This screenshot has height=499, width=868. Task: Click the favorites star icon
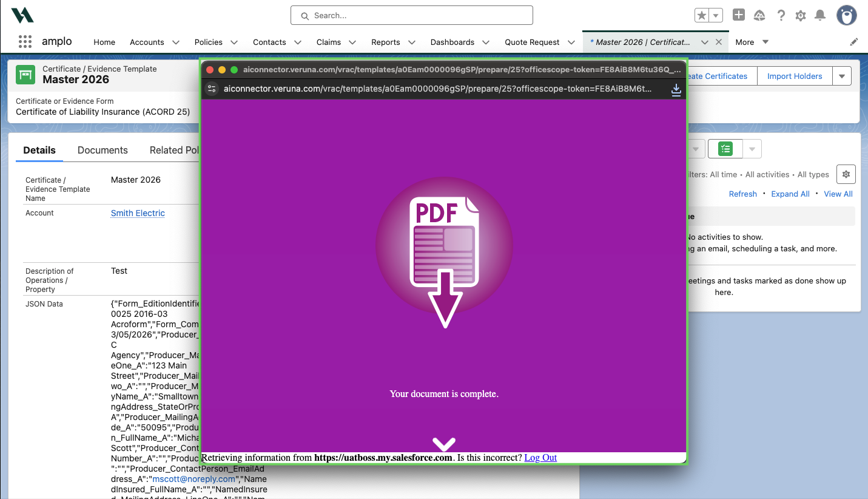click(x=702, y=16)
